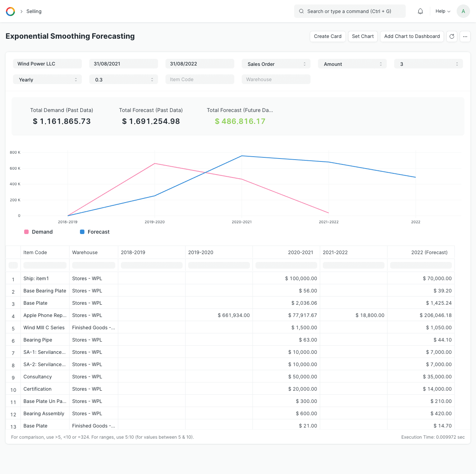
Task: Click the user avatar icon
Action: tap(463, 12)
